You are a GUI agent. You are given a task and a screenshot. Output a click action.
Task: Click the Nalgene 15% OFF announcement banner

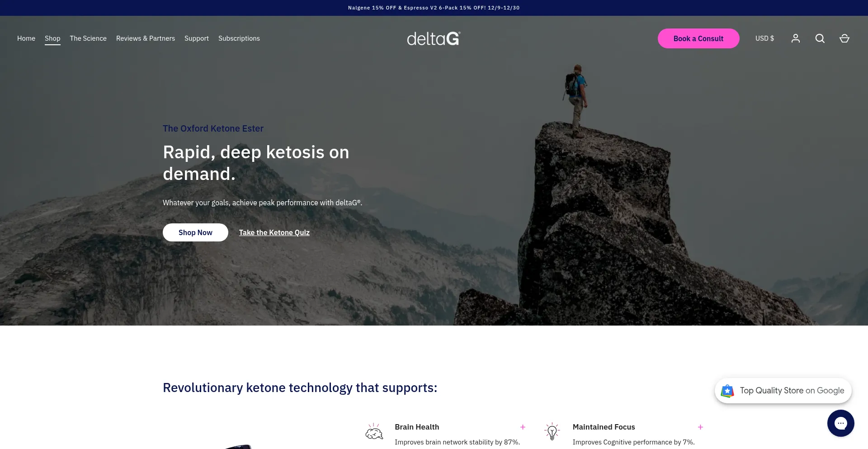click(434, 8)
